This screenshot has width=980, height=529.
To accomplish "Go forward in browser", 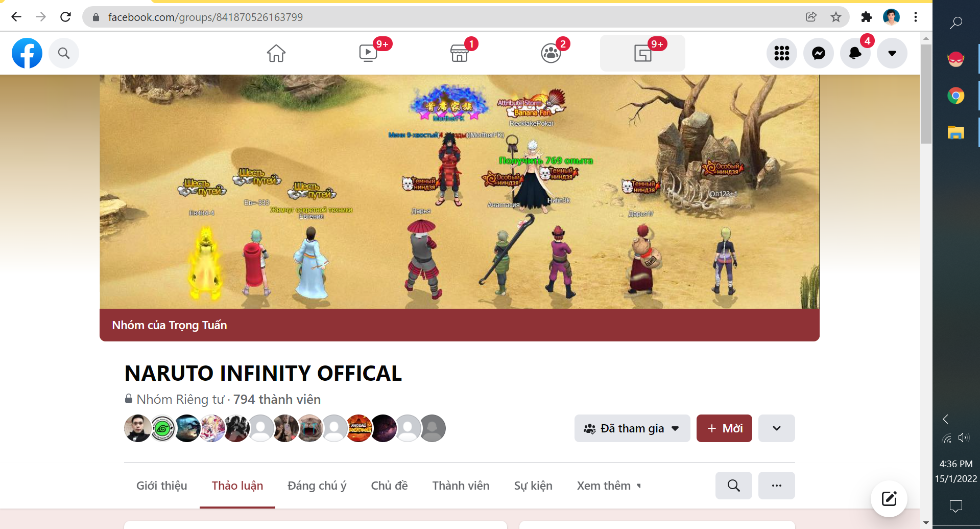I will (x=41, y=17).
